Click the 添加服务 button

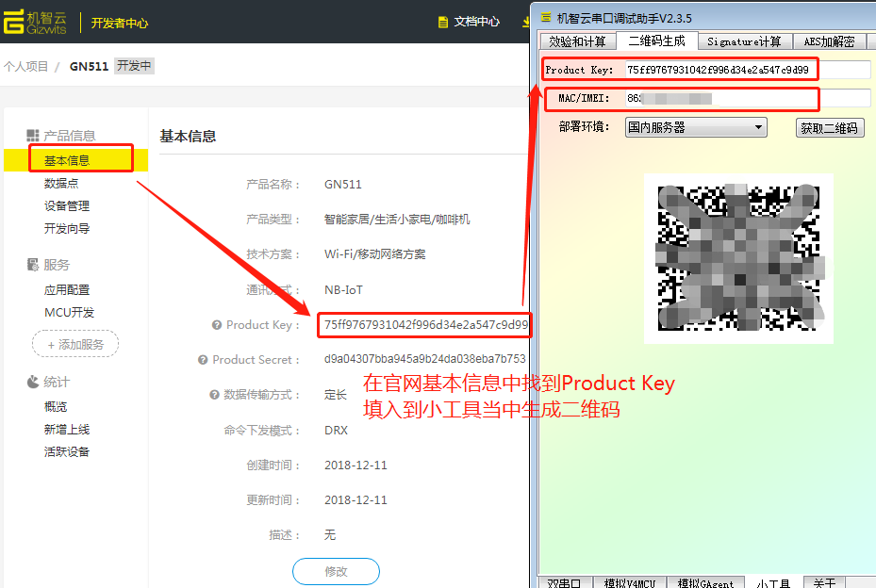[x=75, y=345]
